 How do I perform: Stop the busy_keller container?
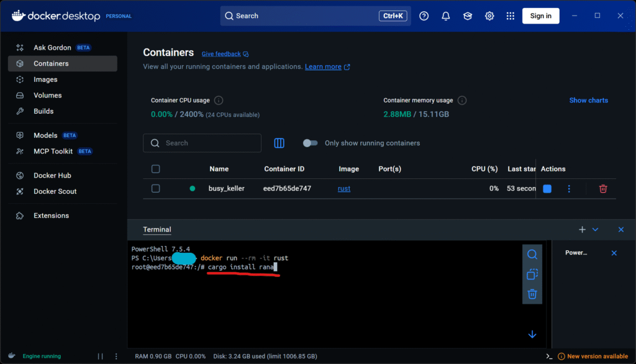click(x=547, y=189)
